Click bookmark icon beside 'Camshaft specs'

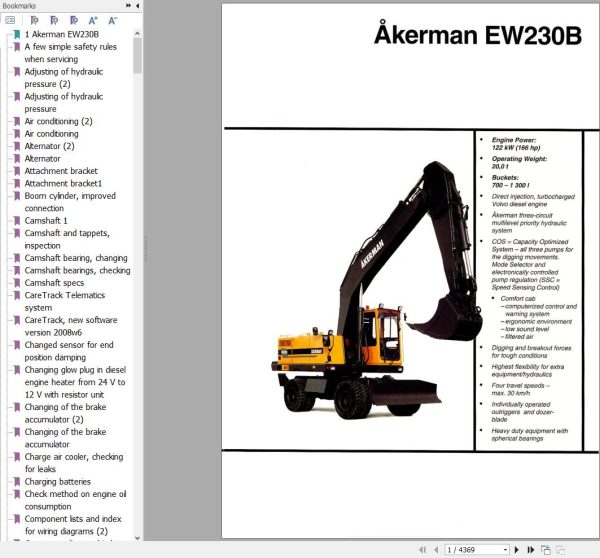pos(17,283)
